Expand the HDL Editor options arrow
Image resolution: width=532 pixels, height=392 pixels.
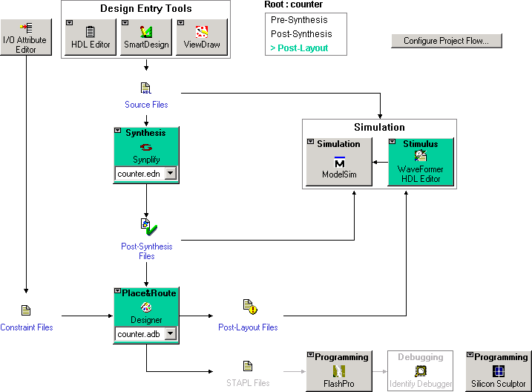tap(69, 23)
